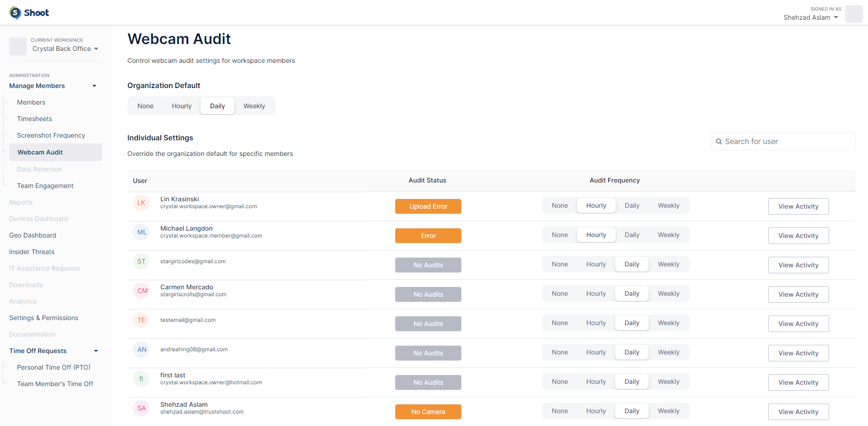This screenshot has height=426, width=868.
Task: Set Lin Krasinski's audit frequency to Daily
Action: (x=632, y=205)
